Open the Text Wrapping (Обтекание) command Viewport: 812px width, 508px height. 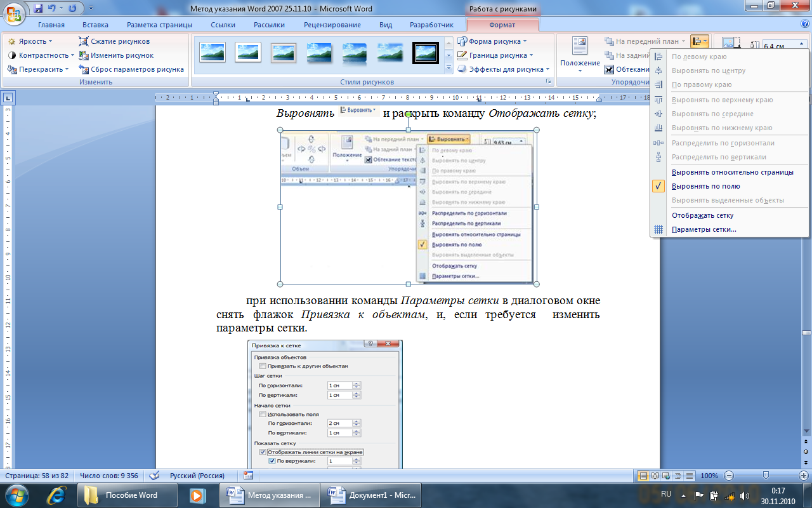[x=627, y=69]
